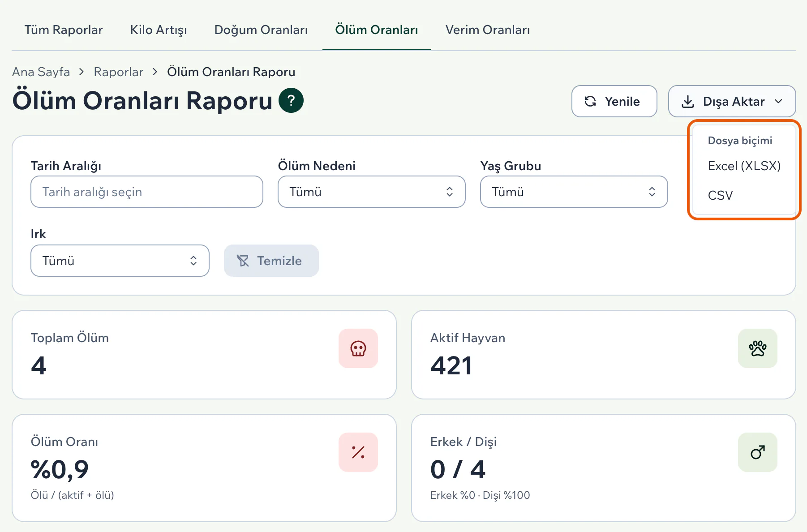Click the Dosya biçimi menu heading

tap(740, 141)
